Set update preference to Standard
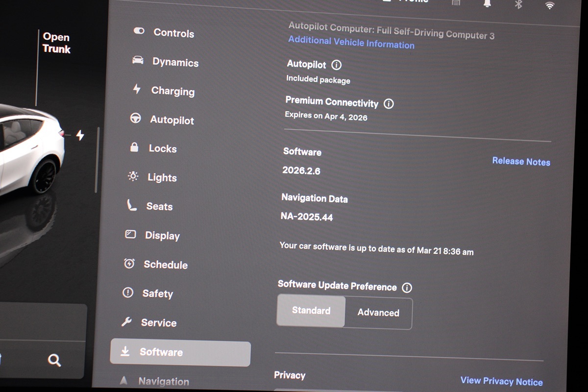Screen dimensions: 588x392 (x=311, y=311)
